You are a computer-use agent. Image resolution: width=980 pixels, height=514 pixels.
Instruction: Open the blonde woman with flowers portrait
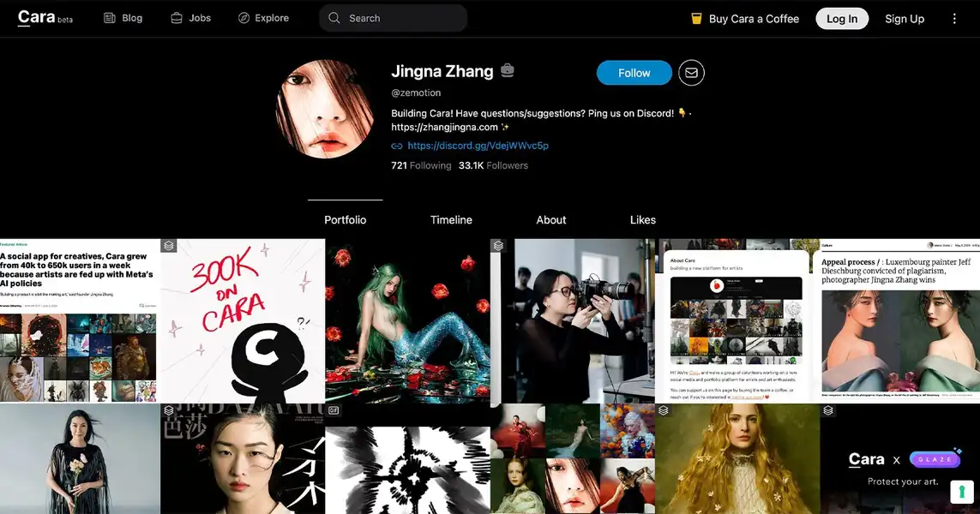(x=737, y=459)
